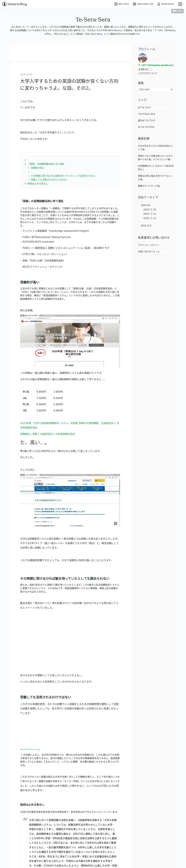Open the 2020 (6) archive link
This screenshot has width=186, height=868.
pyautogui.click(x=145, y=205)
